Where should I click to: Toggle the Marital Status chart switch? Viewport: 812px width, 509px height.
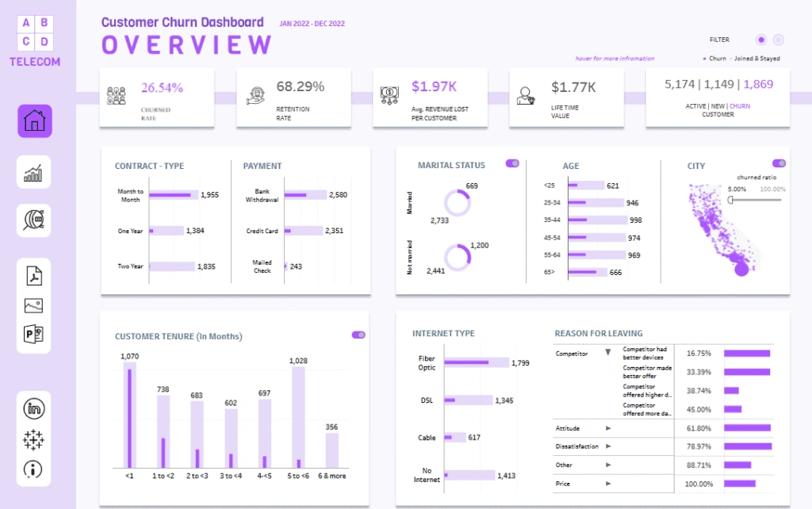pos(512,163)
